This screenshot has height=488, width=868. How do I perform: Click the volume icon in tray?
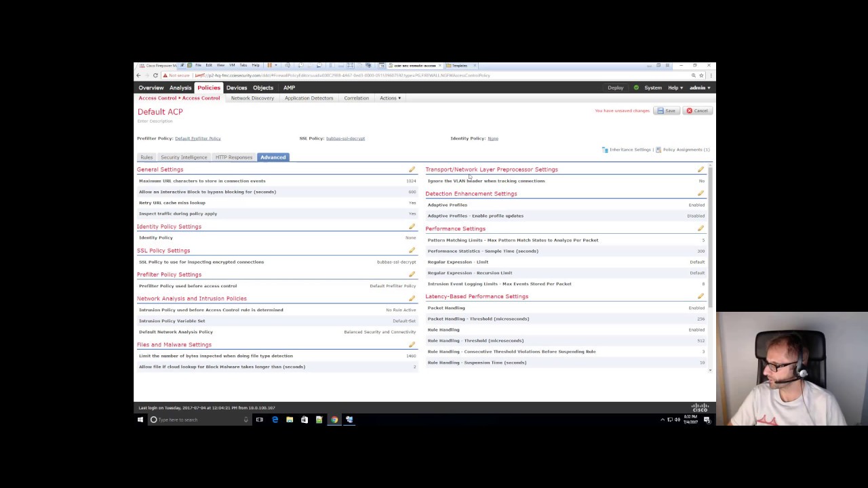click(677, 420)
